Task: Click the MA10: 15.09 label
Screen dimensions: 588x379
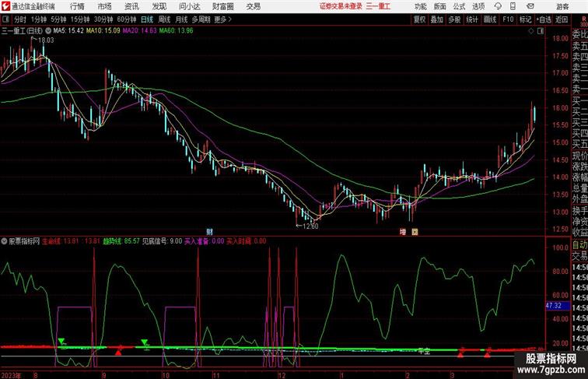Action: pyautogui.click(x=103, y=31)
